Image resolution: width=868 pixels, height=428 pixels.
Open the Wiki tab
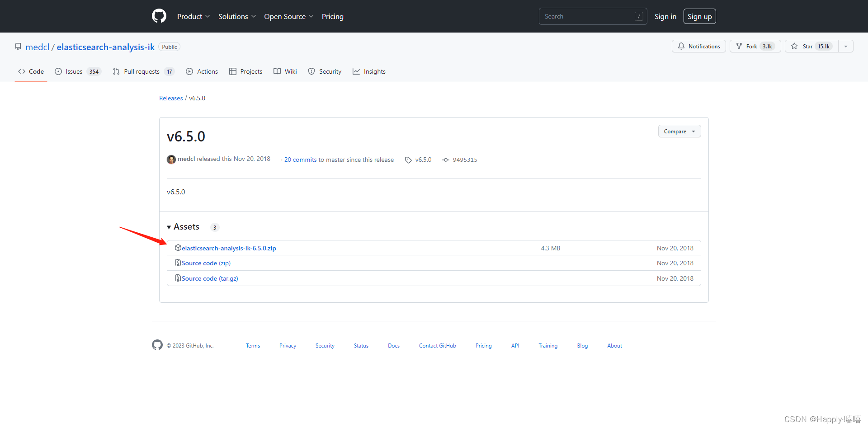[285, 71]
